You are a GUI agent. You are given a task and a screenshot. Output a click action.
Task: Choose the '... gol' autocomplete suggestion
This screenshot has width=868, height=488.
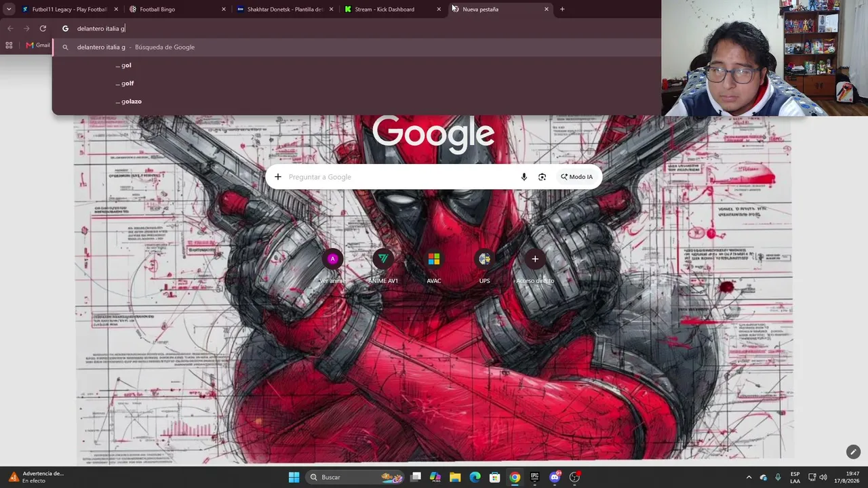tap(356, 65)
